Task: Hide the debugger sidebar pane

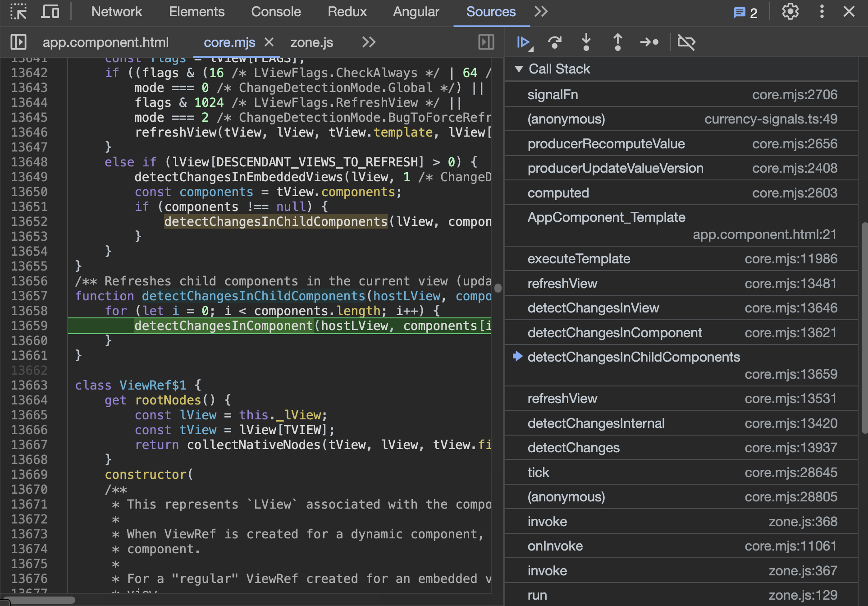Action: (486, 42)
